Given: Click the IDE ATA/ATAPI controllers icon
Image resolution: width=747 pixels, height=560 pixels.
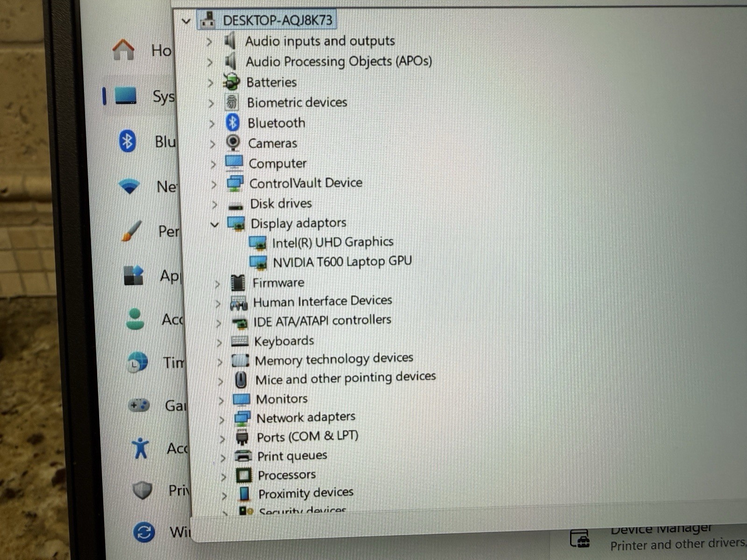Looking at the screenshot, I should coord(240,322).
